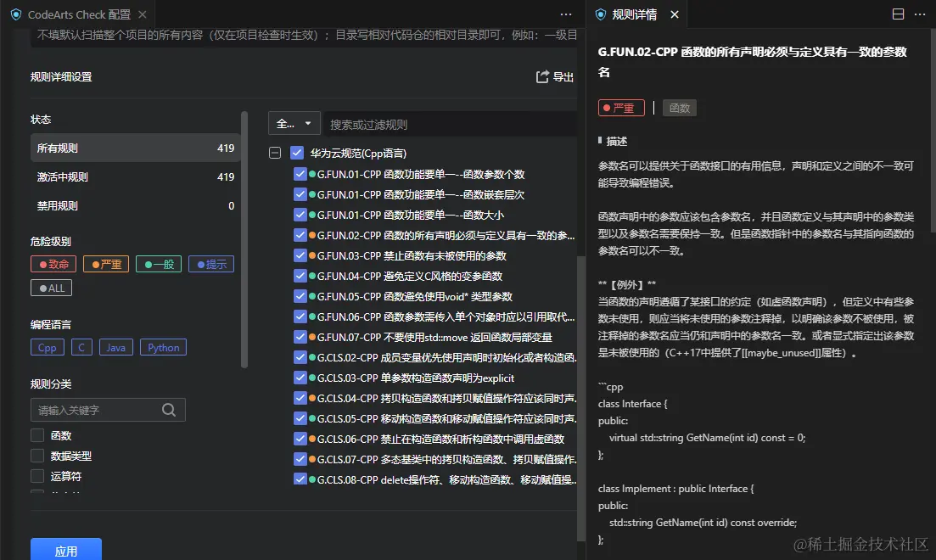Click the search magnifier in 规则分类
Viewport: 936px width, 560px height.
click(169, 410)
